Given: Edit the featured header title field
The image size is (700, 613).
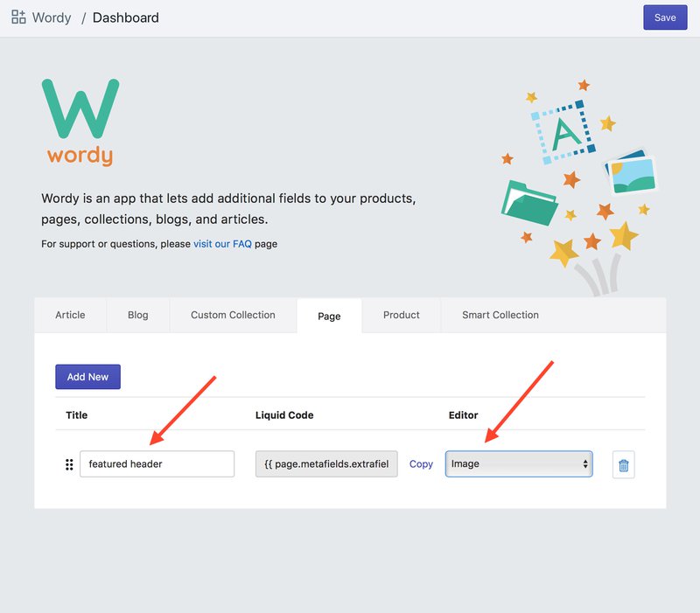Looking at the screenshot, I should (x=157, y=464).
